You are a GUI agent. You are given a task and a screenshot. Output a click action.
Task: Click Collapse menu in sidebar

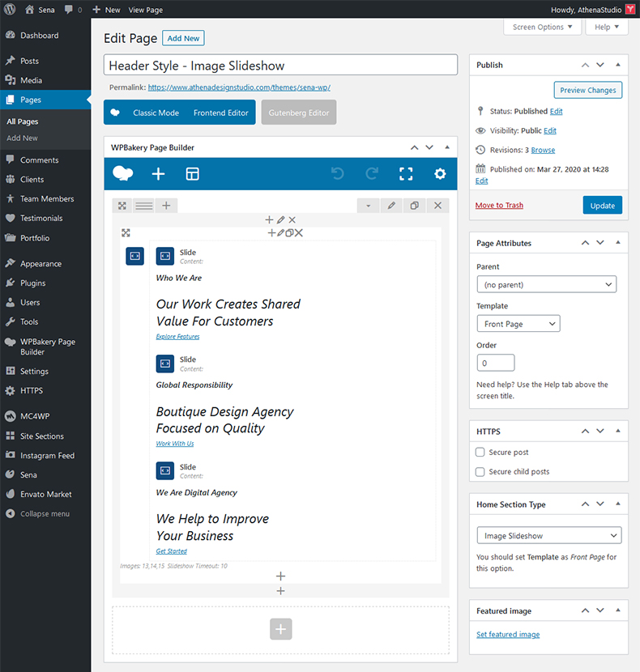45,513
